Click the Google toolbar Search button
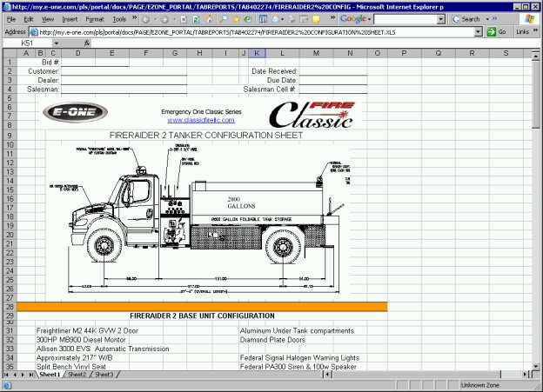This screenshot has height=392, width=543. tap(466, 19)
